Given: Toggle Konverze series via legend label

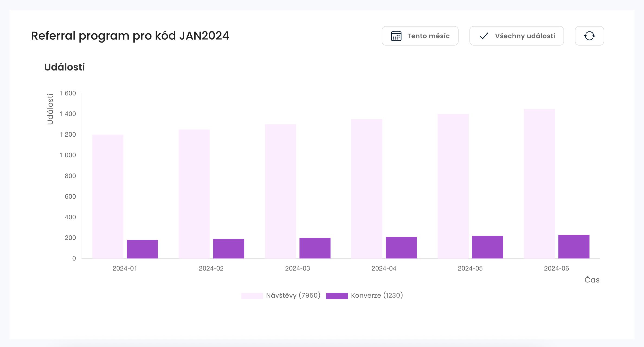Looking at the screenshot, I should click(377, 295).
